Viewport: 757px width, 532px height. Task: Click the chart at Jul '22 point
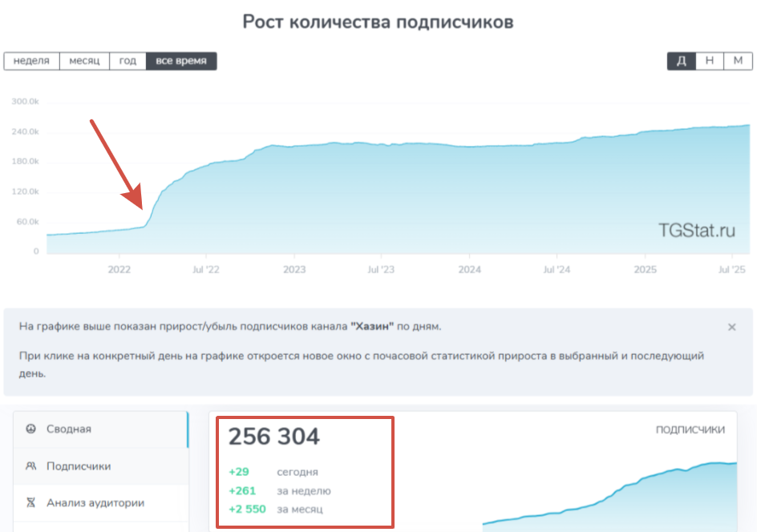206,165
